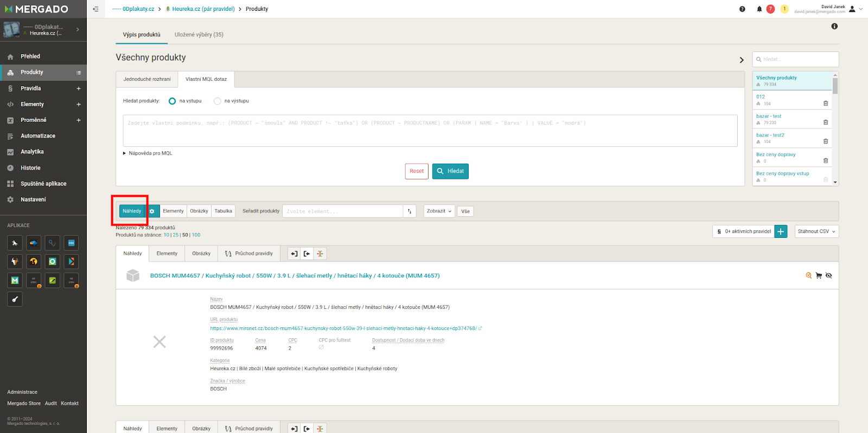Focus the Seřadit produkty element field

tap(342, 211)
